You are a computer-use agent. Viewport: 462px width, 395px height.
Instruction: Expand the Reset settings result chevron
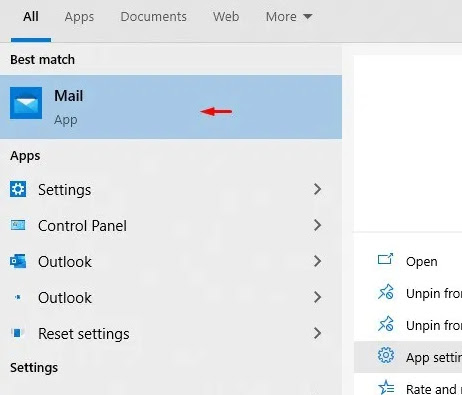[x=318, y=333]
